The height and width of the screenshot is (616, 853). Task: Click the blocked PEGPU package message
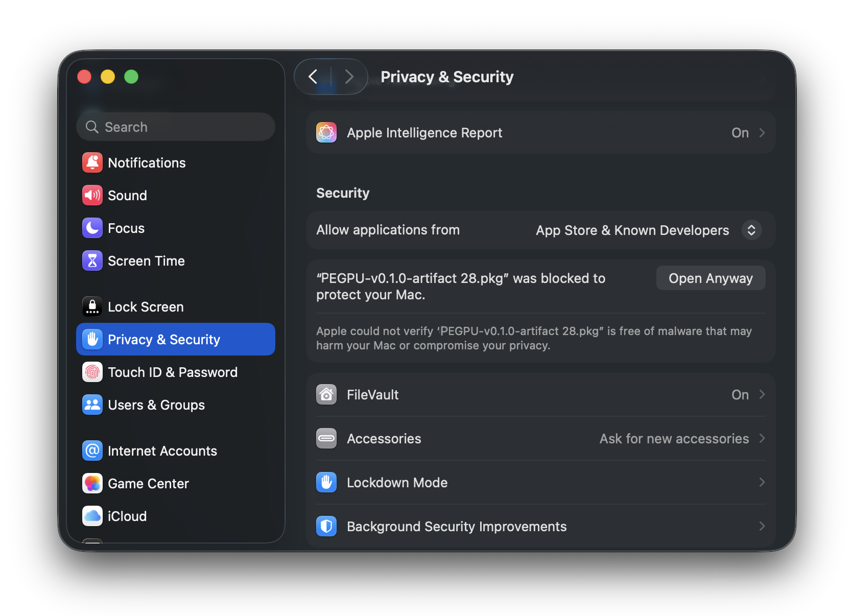[461, 287]
